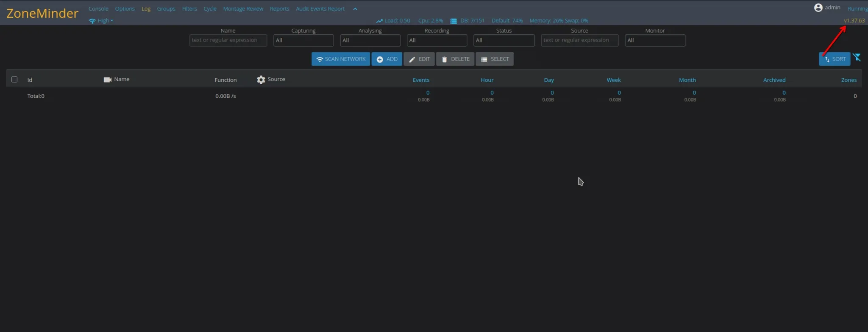Click the SCAN NETWORK button
The image size is (868, 332).
tap(341, 59)
